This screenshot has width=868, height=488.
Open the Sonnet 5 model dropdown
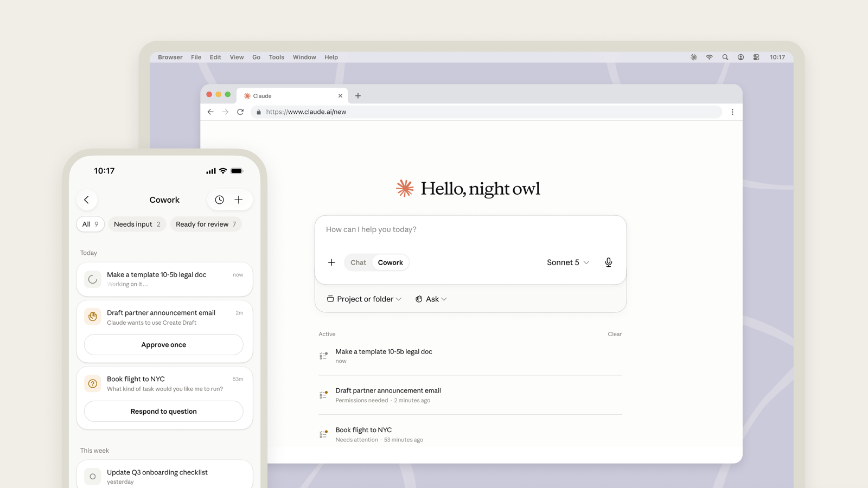[568, 262]
